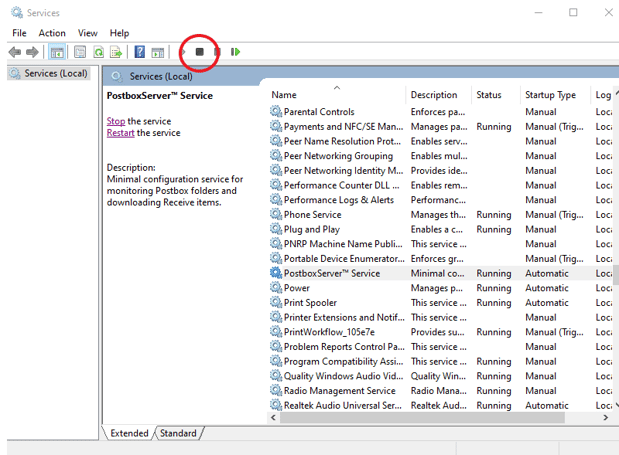Open the Action menu
Image resolution: width=619 pixels, height=455 pixels.
pyautogui.click(x=52, y=33)
